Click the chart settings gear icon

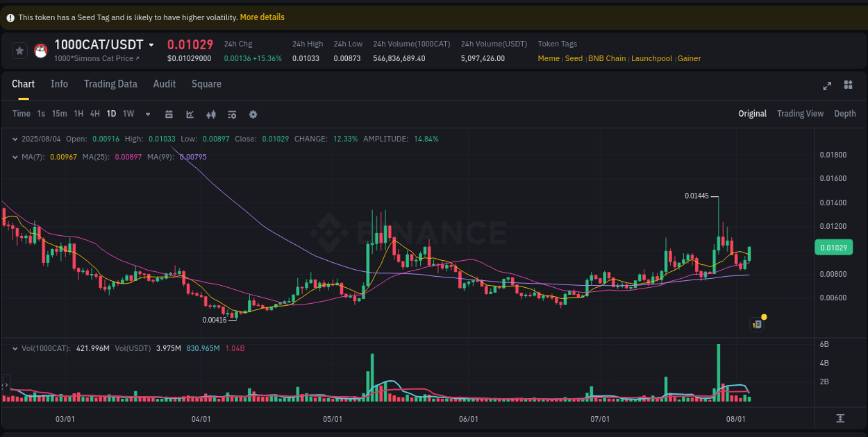click(x=253, y=114)
